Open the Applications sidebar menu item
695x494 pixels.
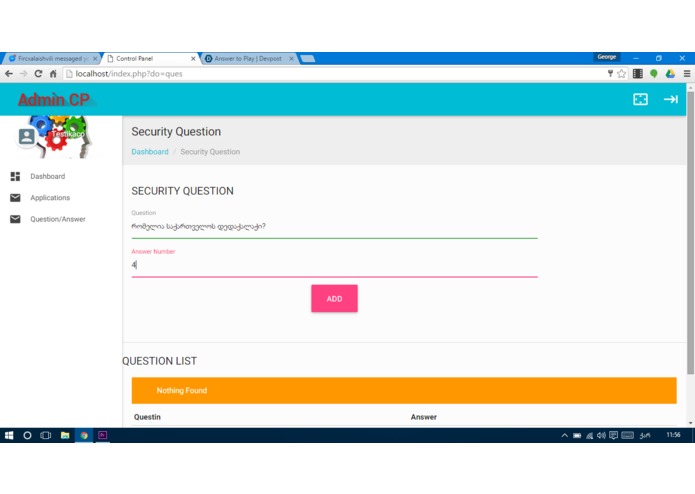click(50, 198)
